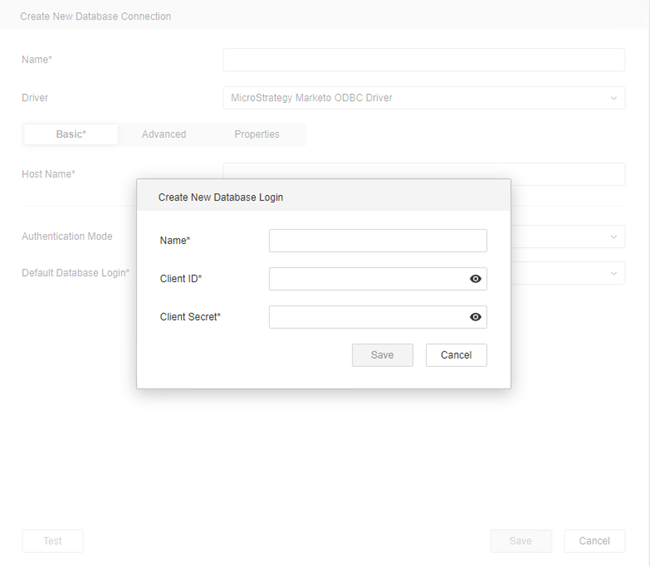The width and height of the screenshot is (650, 566).
Task: Reveal the Client Secret using eye icon
Action: [476, 317]
